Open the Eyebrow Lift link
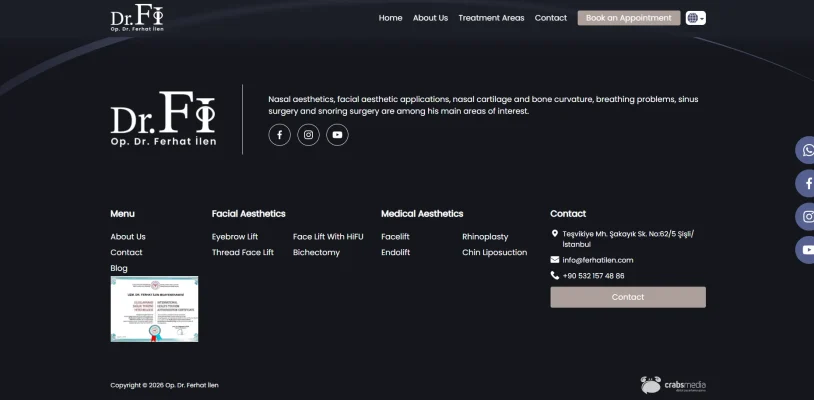This screenshot has height=400, width=814. [x=235, y=237]
